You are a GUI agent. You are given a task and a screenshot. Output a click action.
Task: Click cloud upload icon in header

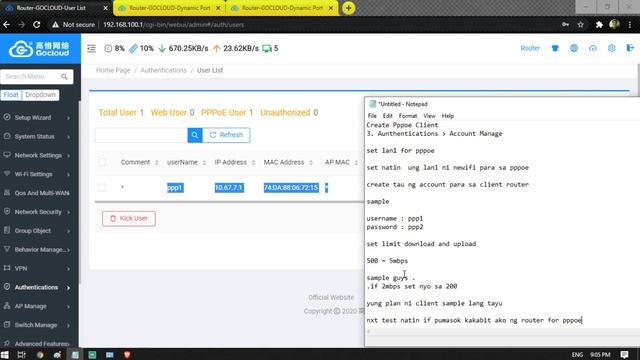(593, 48)
